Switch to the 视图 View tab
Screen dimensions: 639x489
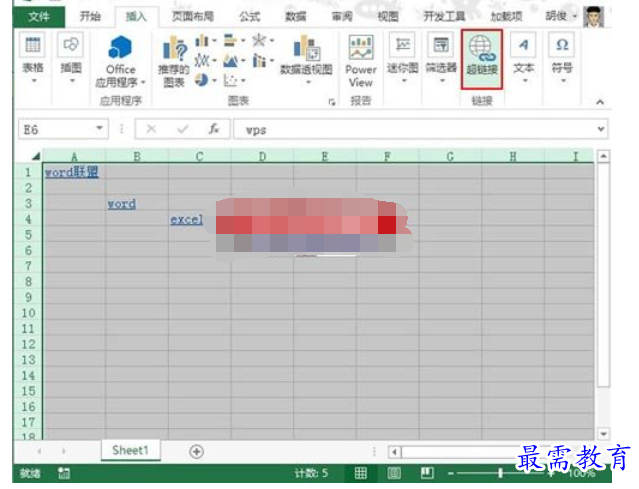click(x=388, y=16)
